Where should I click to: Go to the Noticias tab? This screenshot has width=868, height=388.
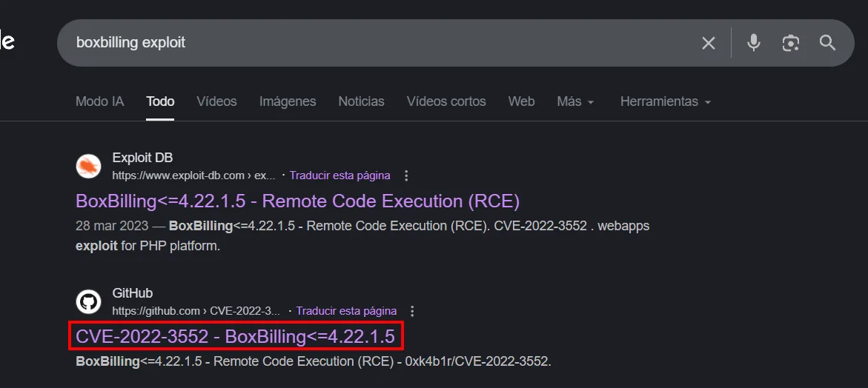[x=362, y=101]
